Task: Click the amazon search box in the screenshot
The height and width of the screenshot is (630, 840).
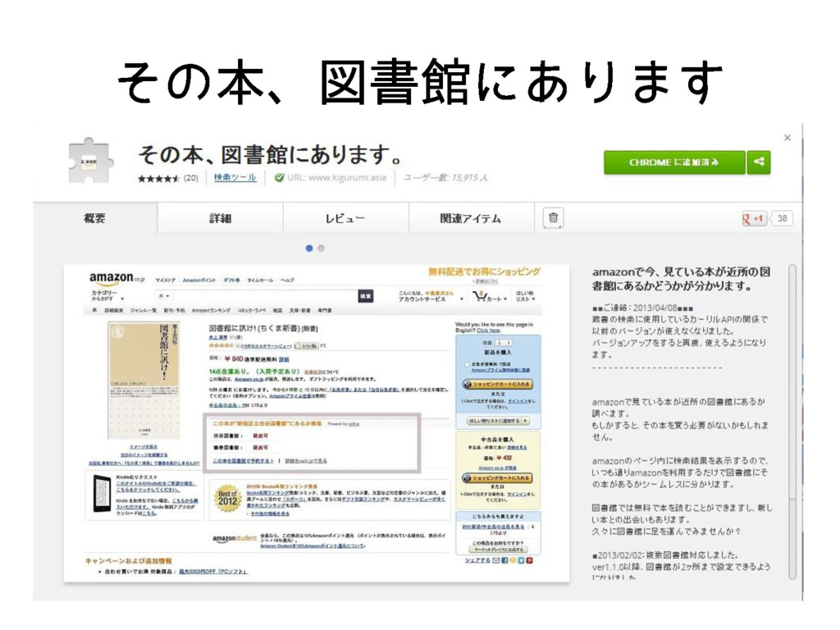Action: 265,295
